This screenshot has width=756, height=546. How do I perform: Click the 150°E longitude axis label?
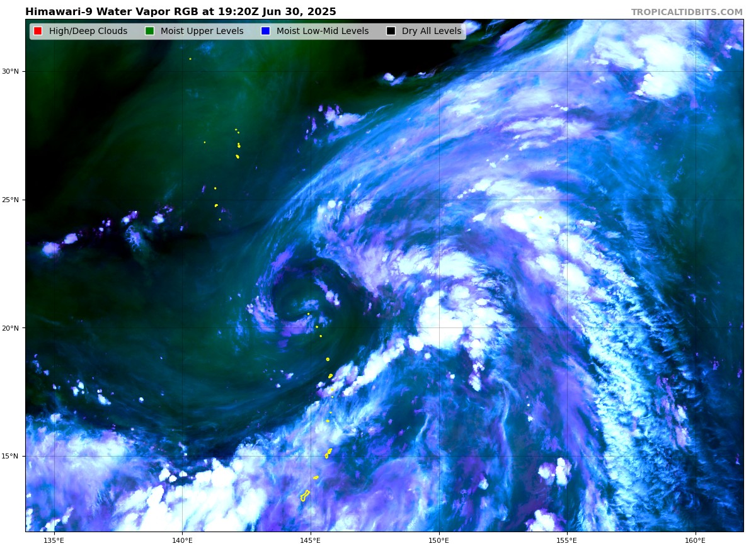[x=438, y=540]
